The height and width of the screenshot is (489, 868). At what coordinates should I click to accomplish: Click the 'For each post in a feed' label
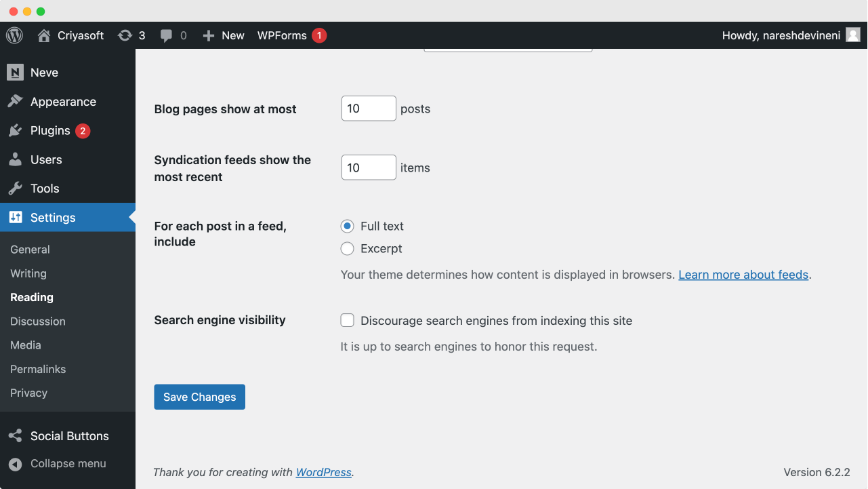(x=220, y=234)
